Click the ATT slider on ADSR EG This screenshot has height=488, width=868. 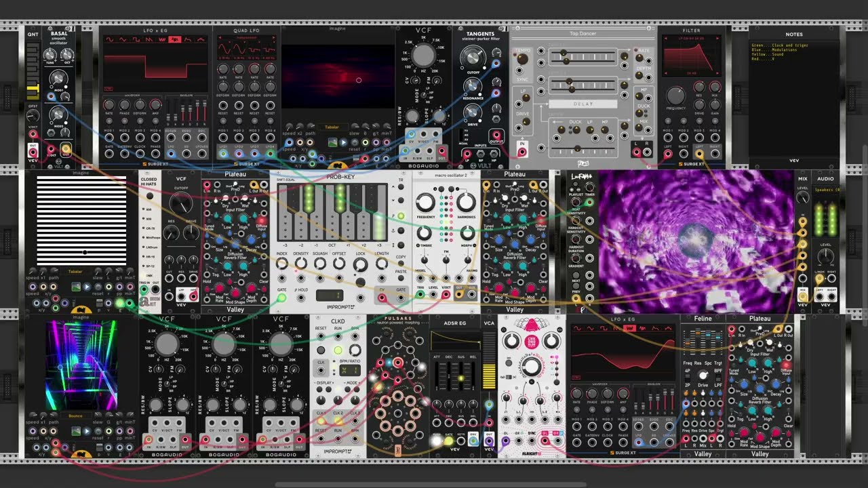437,376
